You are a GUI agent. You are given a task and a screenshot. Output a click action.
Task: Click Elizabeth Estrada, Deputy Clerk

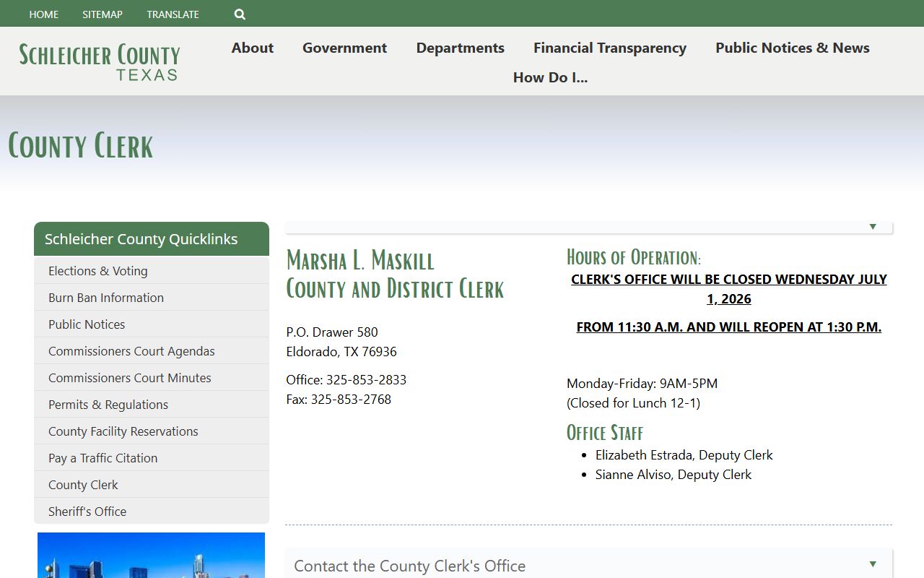point(684,455)
